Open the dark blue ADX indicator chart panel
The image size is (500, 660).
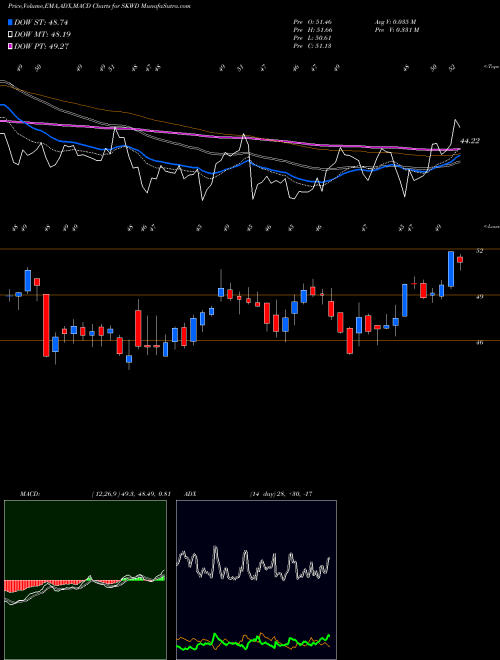[x=256, y=580]
